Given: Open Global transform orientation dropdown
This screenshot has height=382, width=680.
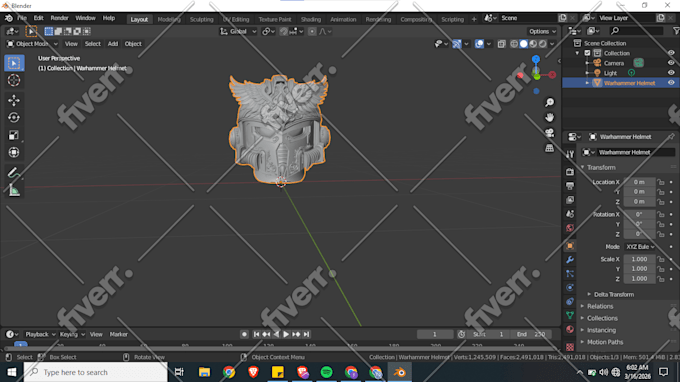Looking at the screenshot, I should click(238, 31).
